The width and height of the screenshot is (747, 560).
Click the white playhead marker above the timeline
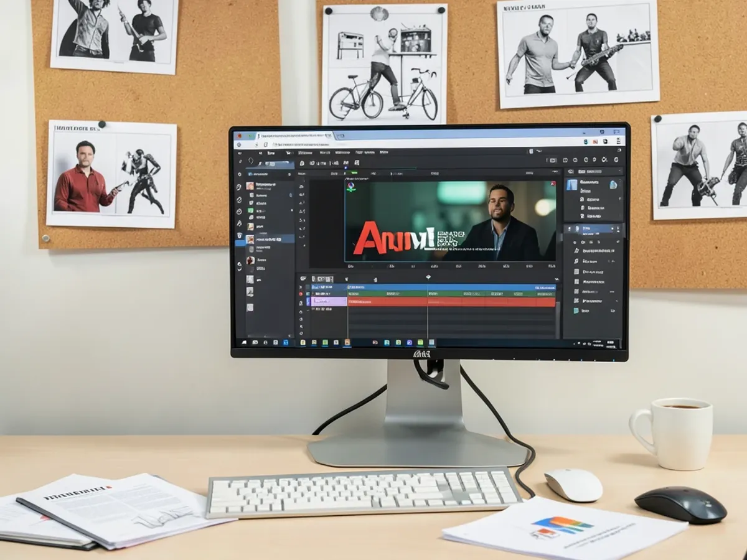[x=428, y=277]
